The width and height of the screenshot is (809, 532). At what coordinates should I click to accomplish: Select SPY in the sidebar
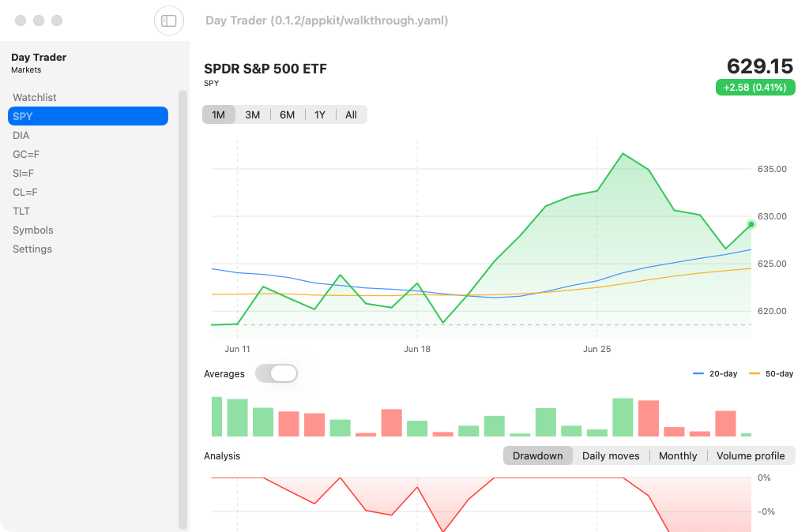(88, 116)
